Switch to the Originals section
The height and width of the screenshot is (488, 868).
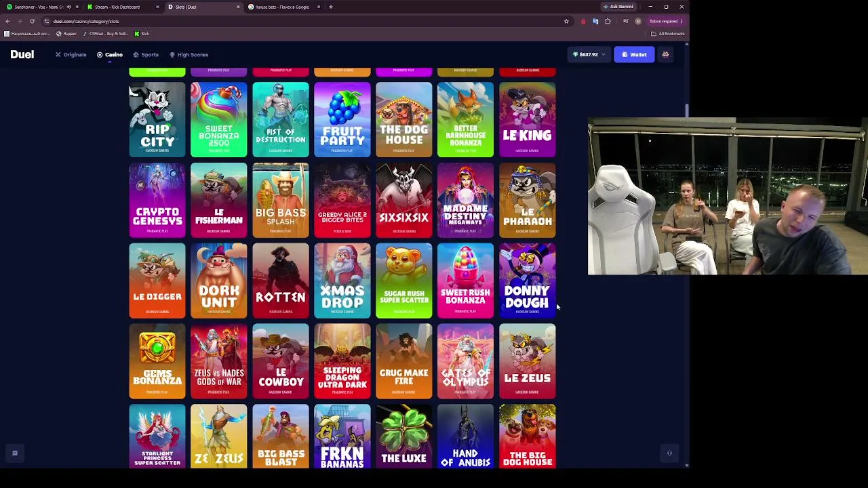pos(71,54)
